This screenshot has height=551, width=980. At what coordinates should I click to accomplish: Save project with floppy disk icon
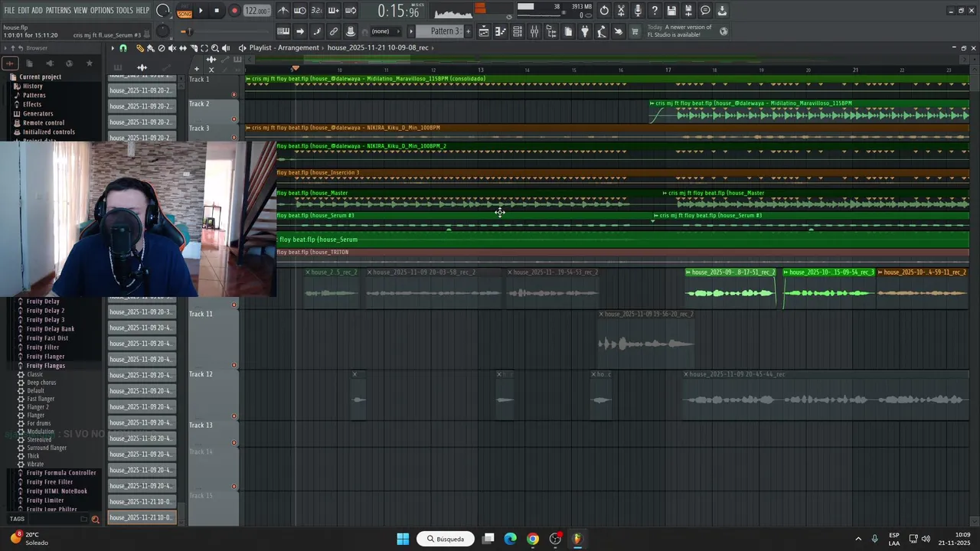pyautogui.click(x=671, y=11)
